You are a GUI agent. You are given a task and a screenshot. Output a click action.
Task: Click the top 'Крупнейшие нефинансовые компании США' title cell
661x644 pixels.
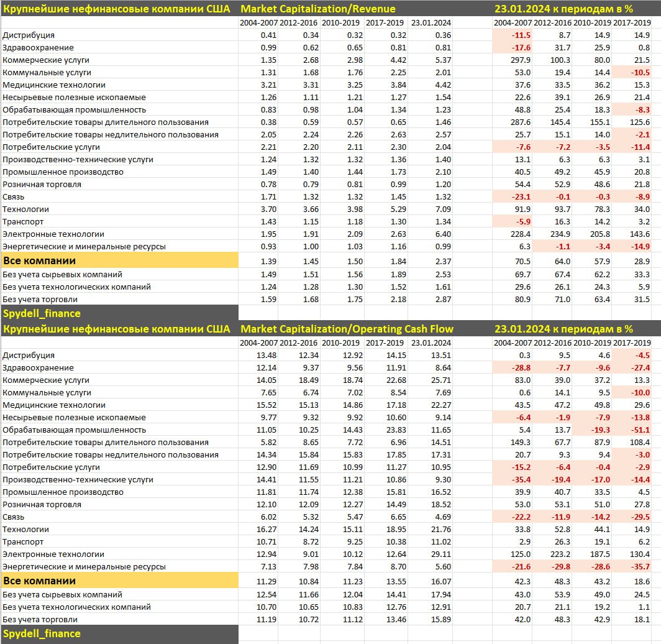click(x=119, y=9)
